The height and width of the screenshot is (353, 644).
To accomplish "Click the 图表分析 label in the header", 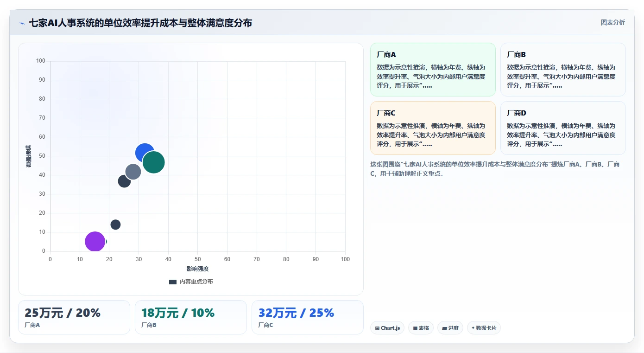I will click(x=612, y=22).
